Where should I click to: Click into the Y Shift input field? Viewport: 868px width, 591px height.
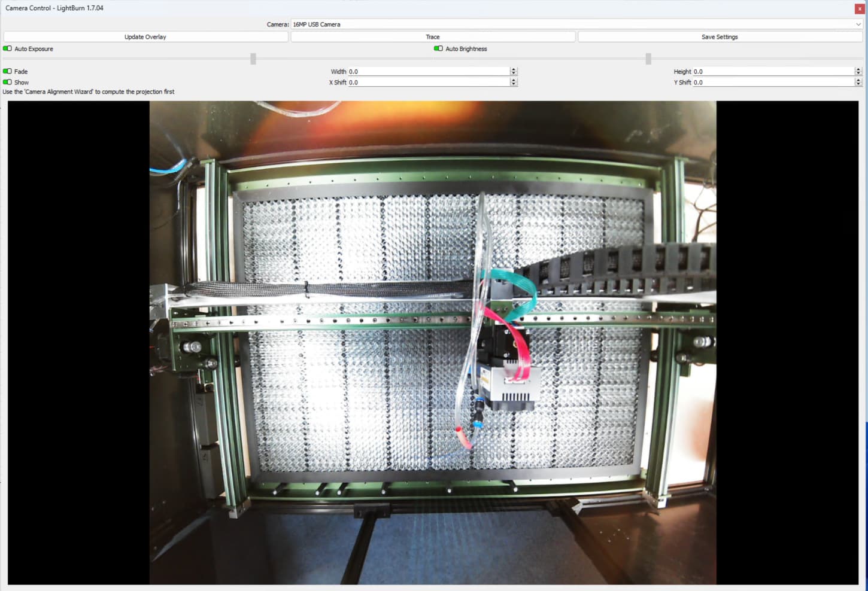[x=773, y=83]
